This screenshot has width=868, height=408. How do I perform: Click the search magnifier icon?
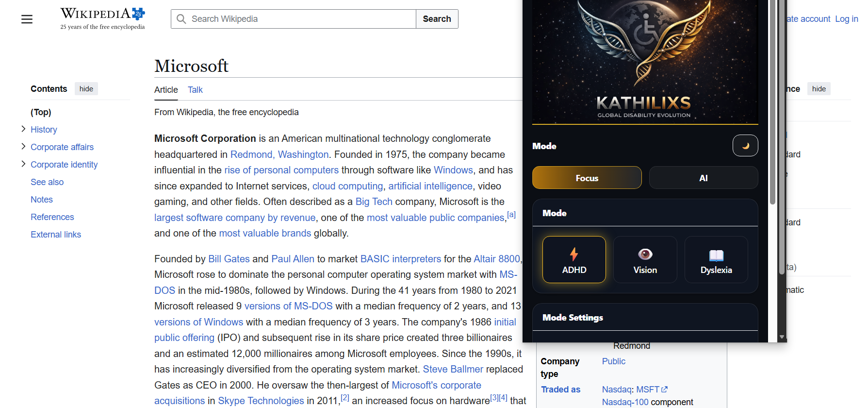point(181,19)
